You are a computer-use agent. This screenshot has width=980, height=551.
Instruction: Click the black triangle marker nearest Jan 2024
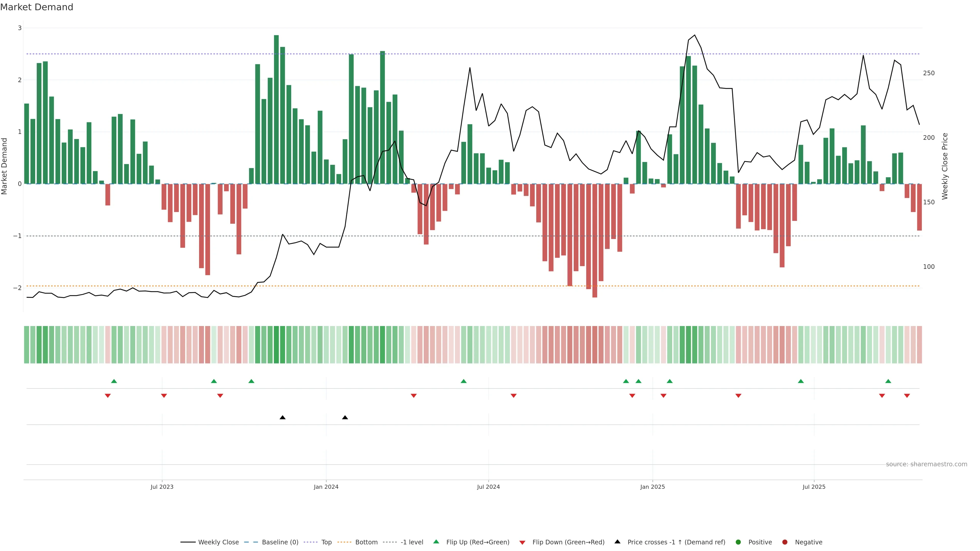[x=345, y=418]
